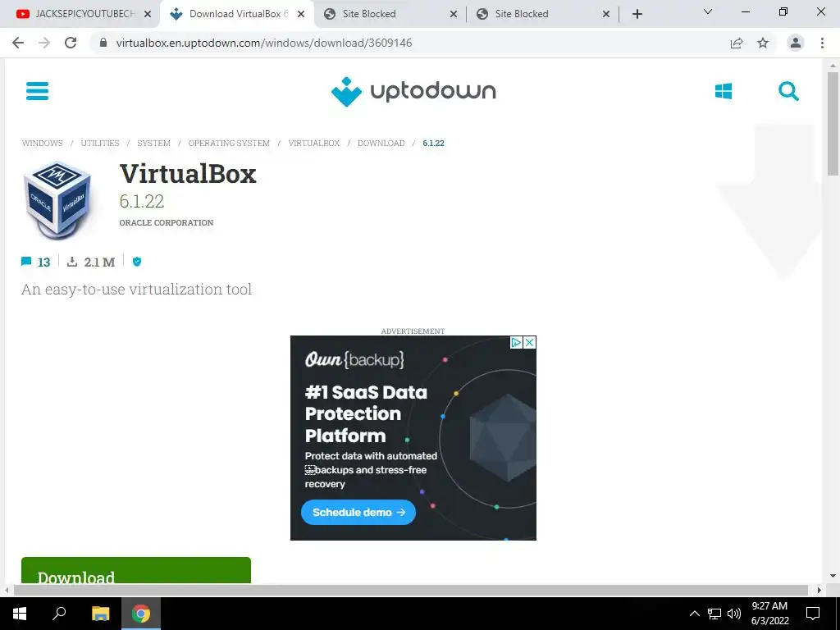Open the Uptodown search magnifier
This screenshot has height=630, width=840.
point(788,91)
